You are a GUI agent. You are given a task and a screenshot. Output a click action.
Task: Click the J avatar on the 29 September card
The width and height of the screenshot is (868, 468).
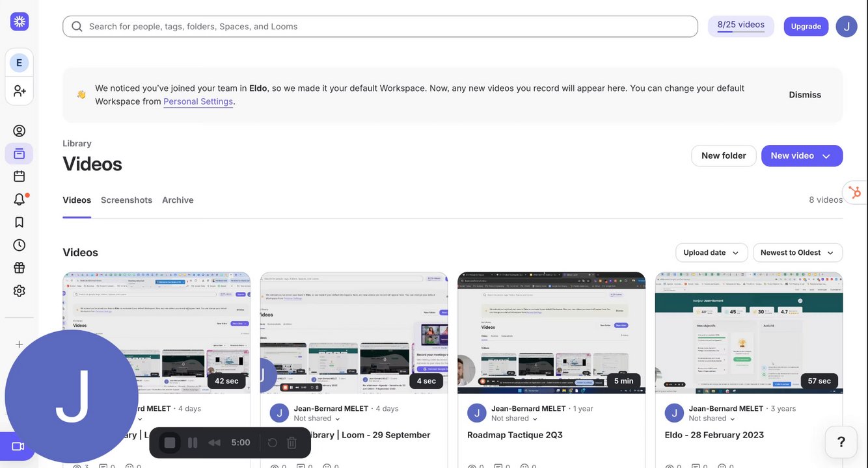279,413
